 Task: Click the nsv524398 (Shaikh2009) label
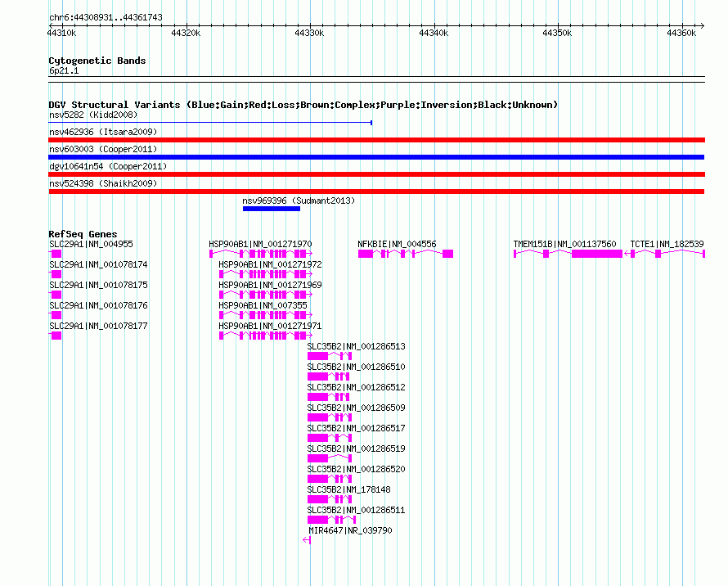(x=103, y=183)
